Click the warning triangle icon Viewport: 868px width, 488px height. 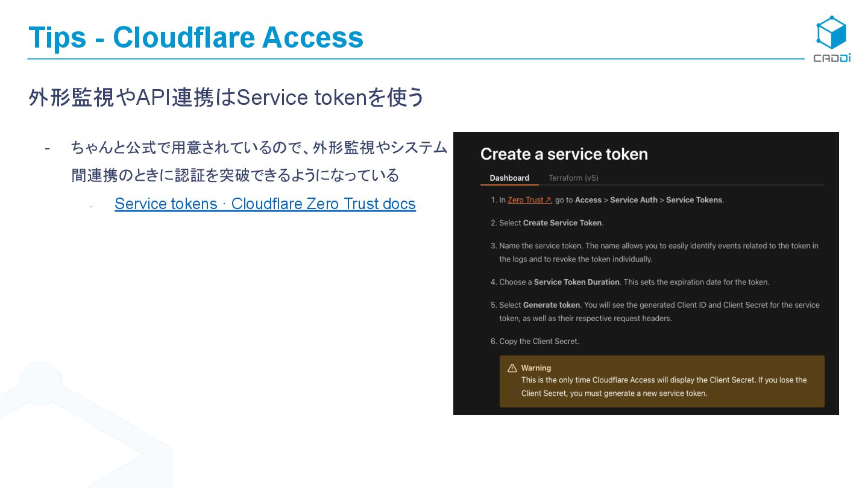pyautogui.click(x=512, y=368)
